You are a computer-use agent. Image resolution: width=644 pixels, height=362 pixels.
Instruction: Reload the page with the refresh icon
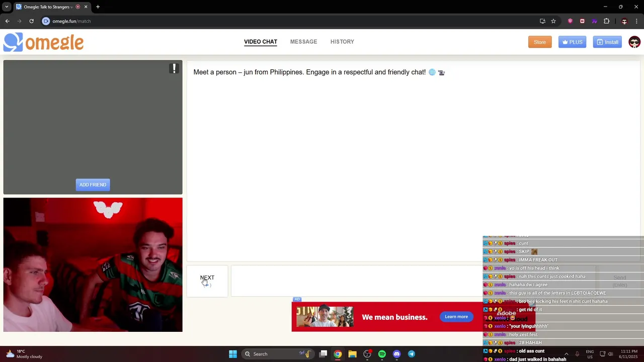point(31,21)
